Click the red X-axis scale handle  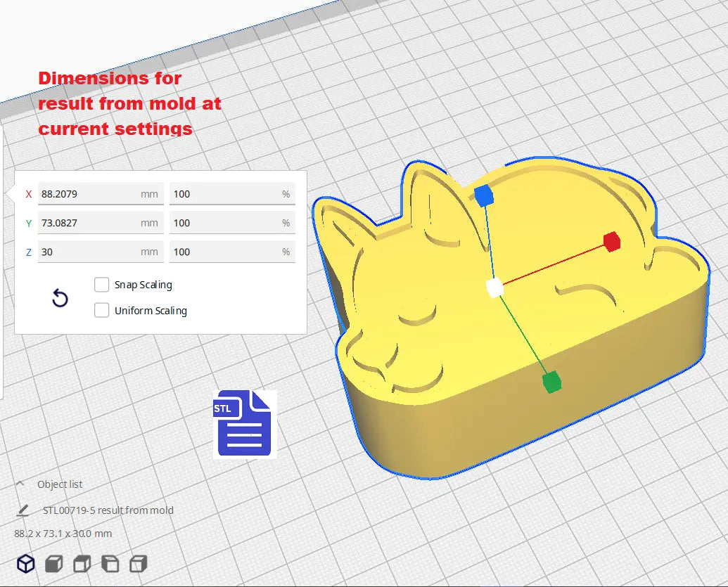pyautogui.click(x=611, y=242)
